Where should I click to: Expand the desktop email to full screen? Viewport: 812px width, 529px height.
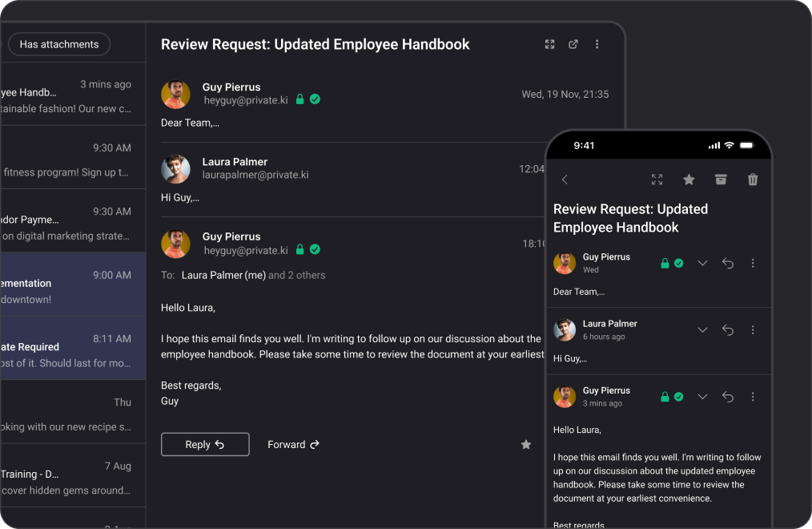tap(549, 44)
